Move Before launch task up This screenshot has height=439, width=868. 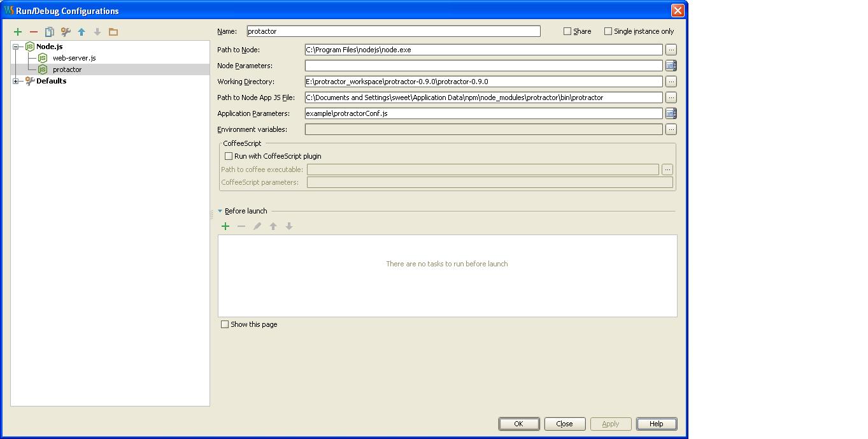273,226
